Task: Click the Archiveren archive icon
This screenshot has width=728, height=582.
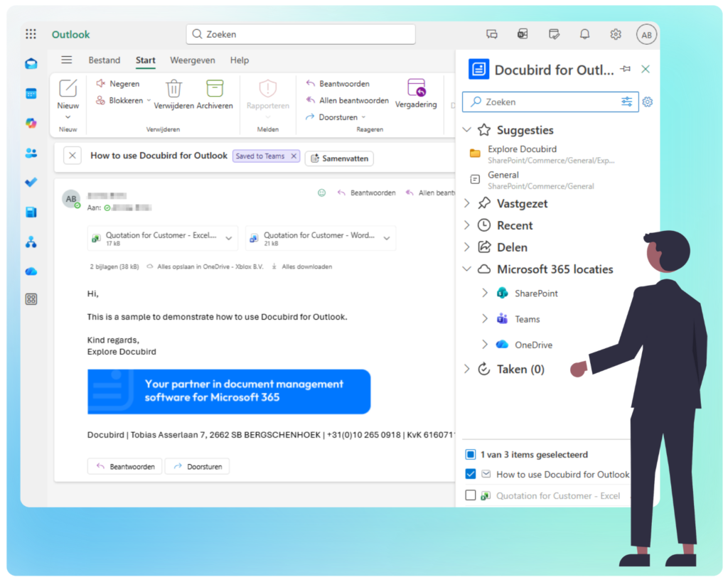Action: (x=215, y=89)
